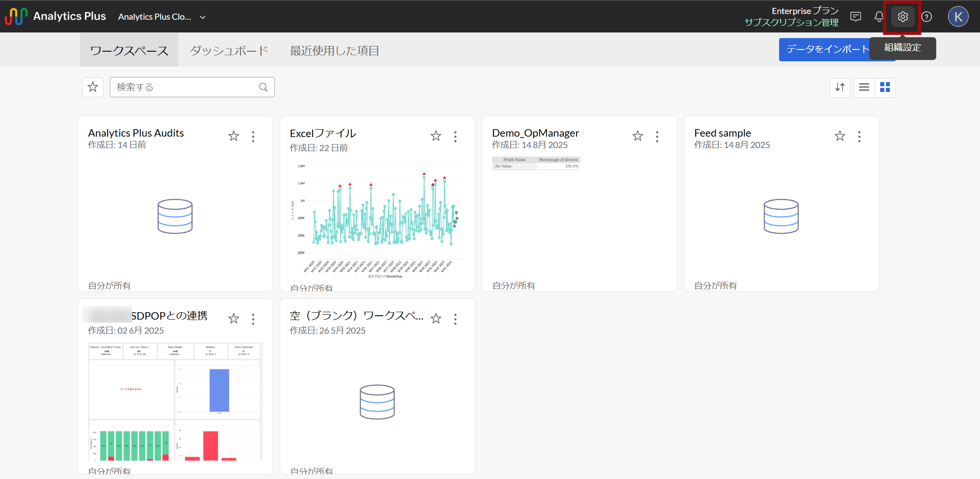Star the Analytics Plus Audits workspace
Screen dimensions: 980x479
pyautogui.click(x=234, y=136)
